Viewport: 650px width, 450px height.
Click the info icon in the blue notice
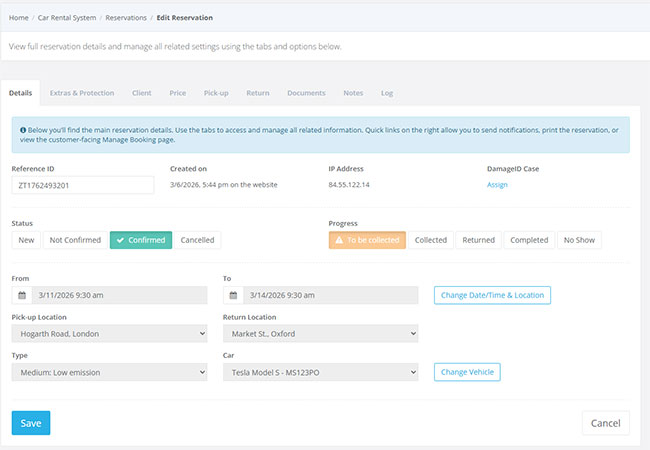pos(23,130)
